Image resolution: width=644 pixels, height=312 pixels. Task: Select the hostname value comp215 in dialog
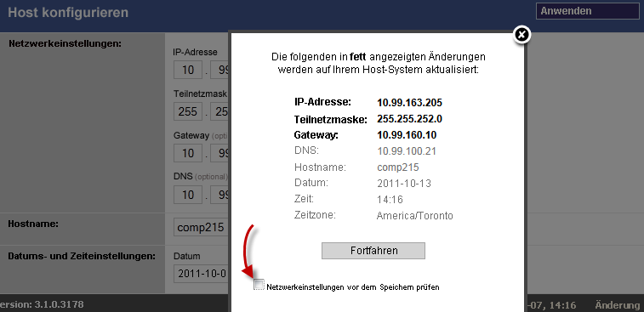pyautogui.click(x=398, y=167)
